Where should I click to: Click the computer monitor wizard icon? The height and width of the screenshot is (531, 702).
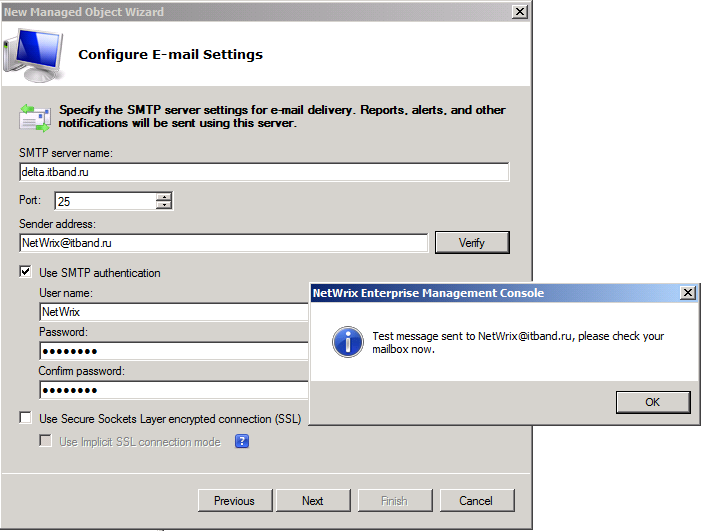click(34, 55)
